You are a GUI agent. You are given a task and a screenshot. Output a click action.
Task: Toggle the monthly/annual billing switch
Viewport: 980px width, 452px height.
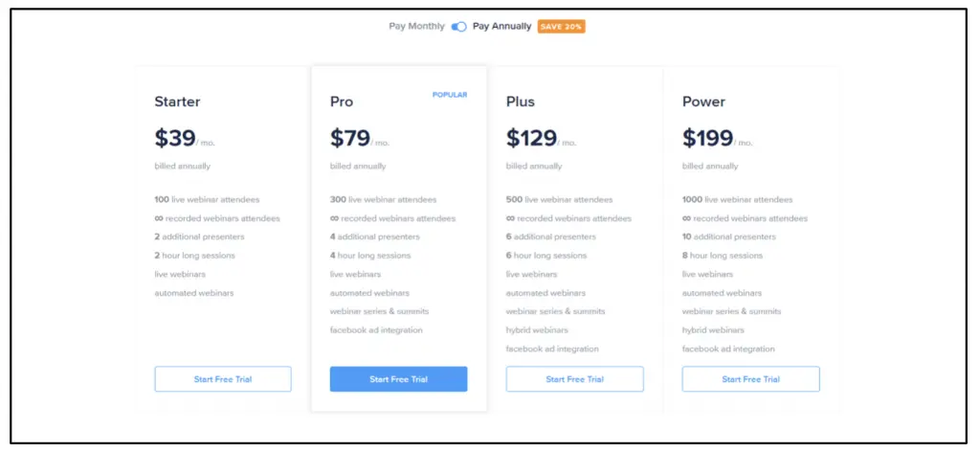coord(459,27)
